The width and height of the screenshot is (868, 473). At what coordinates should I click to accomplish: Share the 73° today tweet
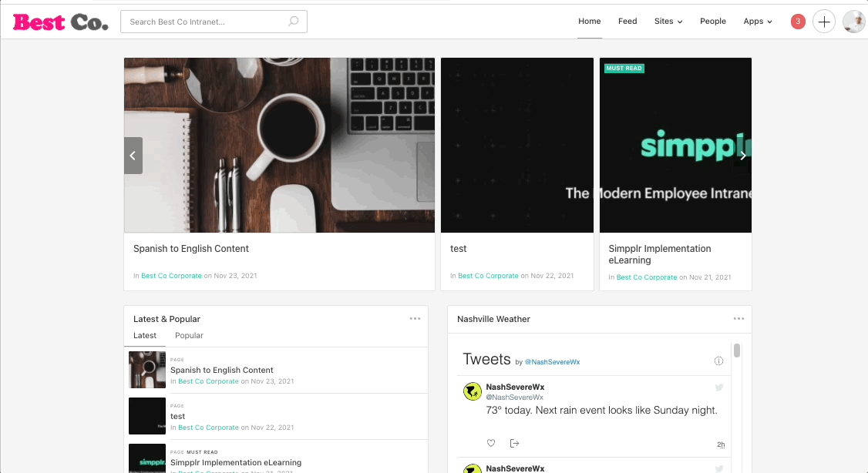click(x=514, y=443)
